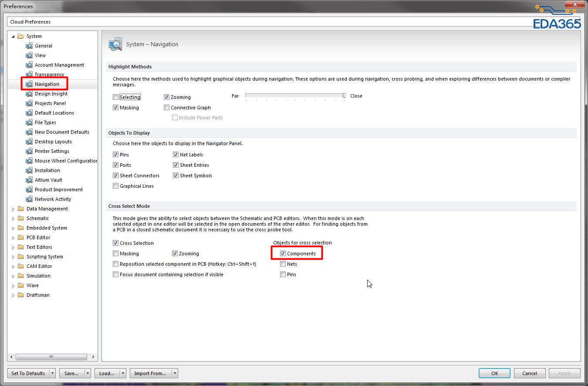Expand the Embedded System node arrow

coord(14,228)
